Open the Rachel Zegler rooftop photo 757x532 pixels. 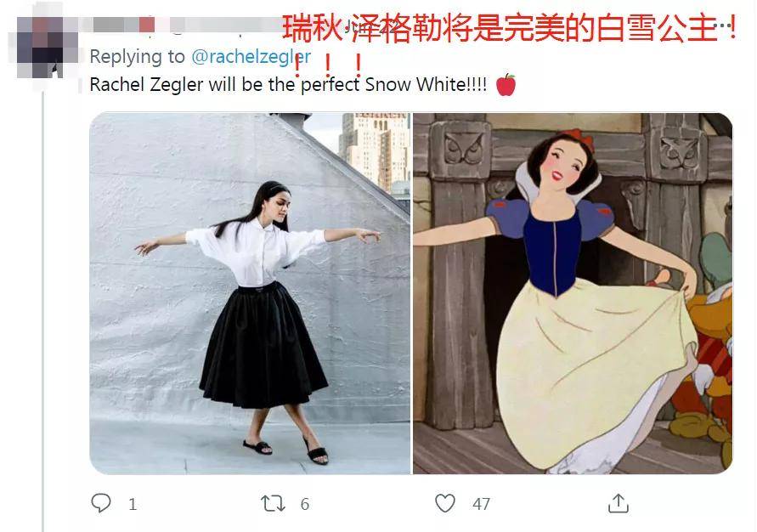click(x=250, y=293)
